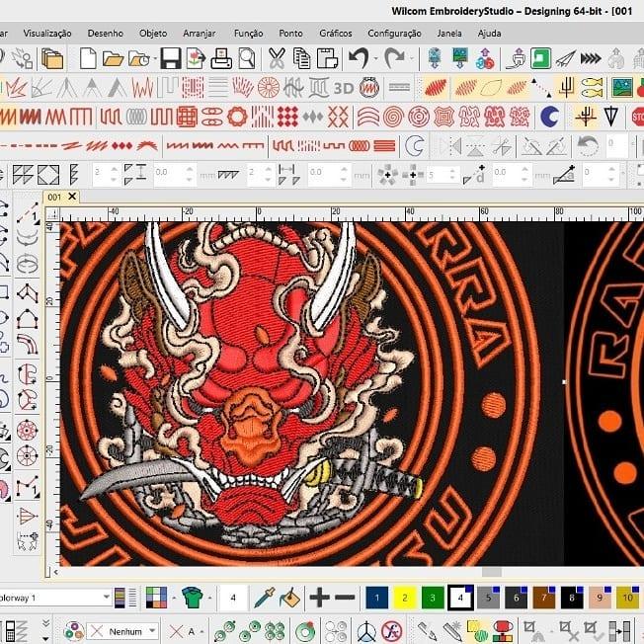The width and height of the screenshot is (644, 644).
Task: Open the Nenhum dropdown list
Action: tap(152, 630)
